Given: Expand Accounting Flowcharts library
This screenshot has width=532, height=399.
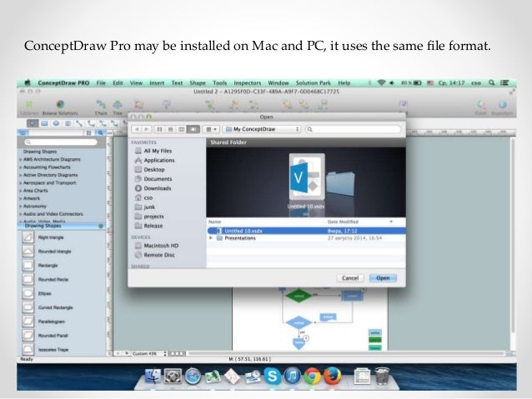Looking at the screenshot, I should coord(20,167).
